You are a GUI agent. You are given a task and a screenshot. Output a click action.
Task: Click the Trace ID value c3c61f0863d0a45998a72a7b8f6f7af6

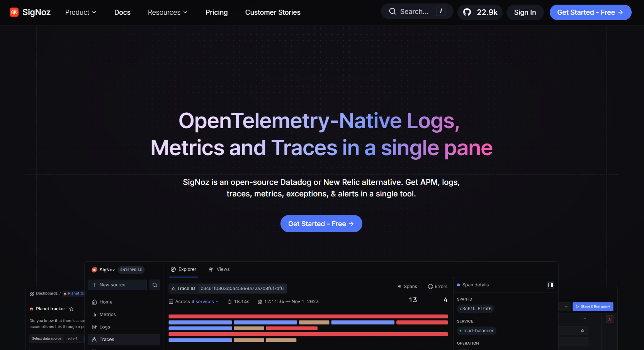pos(242,289)
